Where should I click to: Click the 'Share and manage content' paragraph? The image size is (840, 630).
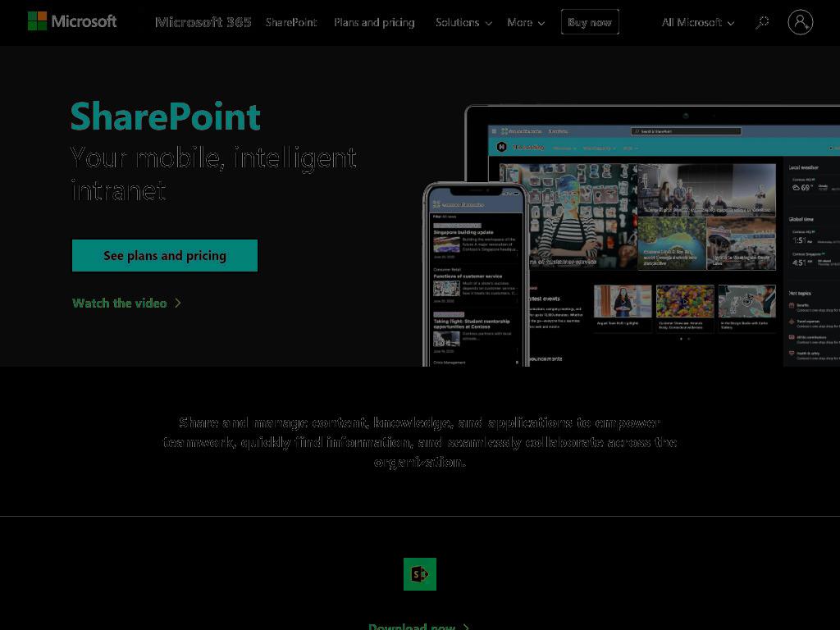(x=419, y=442)
